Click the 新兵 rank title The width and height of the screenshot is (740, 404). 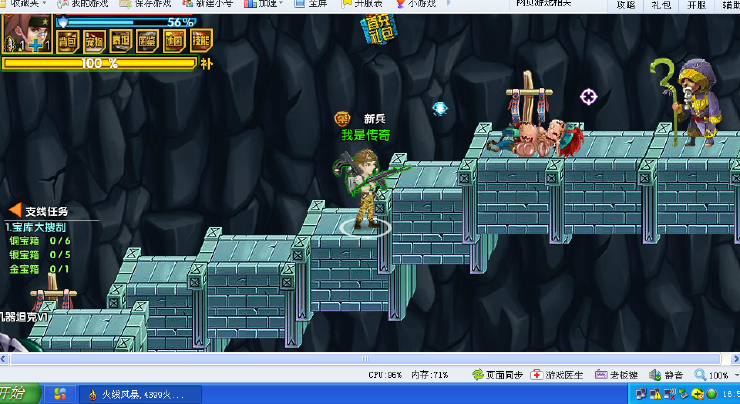tap(375, 118)
